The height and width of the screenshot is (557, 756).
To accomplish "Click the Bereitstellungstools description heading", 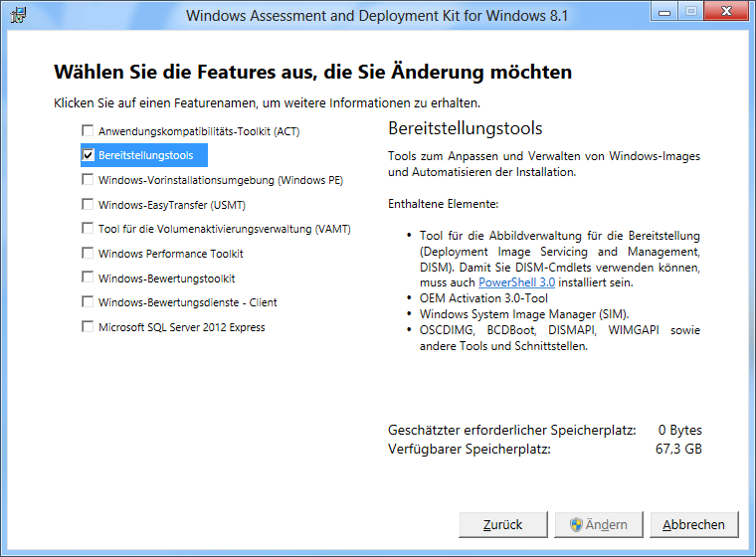I will pyautogui.click(x=466, y=128).
